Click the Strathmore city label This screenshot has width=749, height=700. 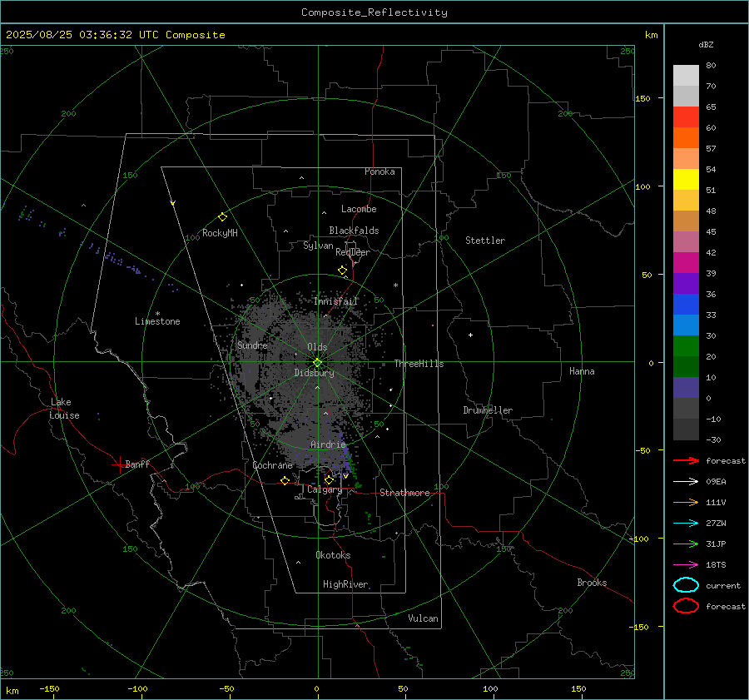pos(404,493)
